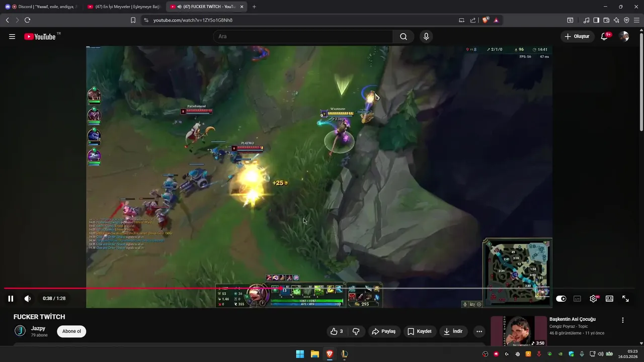Start voice search with the microphone
This screenshot has width=644, height=362.
[x=426, y=36]
